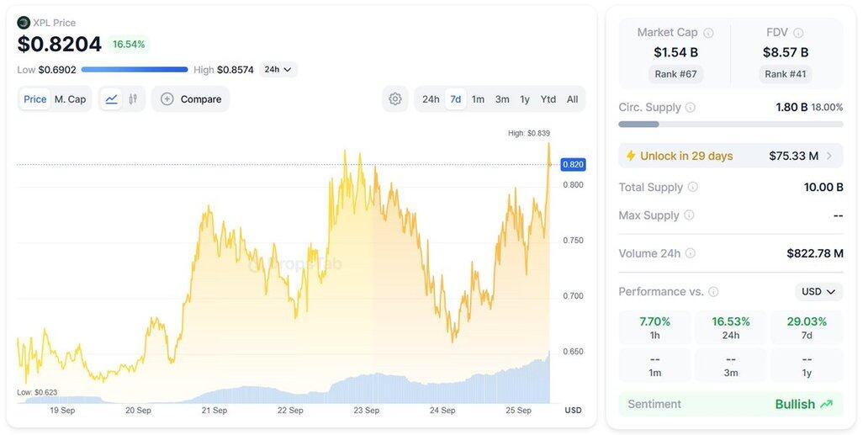
Task: Open the 24h low/high range dropdown
Action: click(x=278, y=70)
